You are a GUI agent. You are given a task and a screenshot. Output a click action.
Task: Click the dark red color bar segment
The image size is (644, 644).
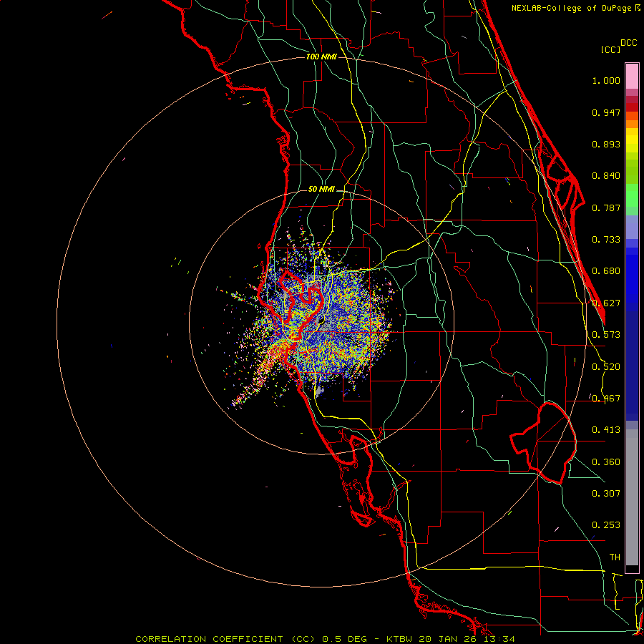tap(632, 107)
